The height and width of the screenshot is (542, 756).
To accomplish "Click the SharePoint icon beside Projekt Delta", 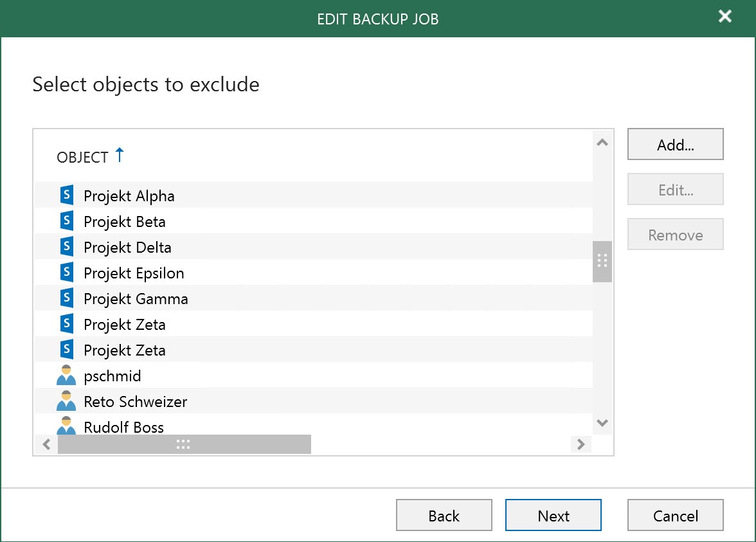I will point(67,246).
